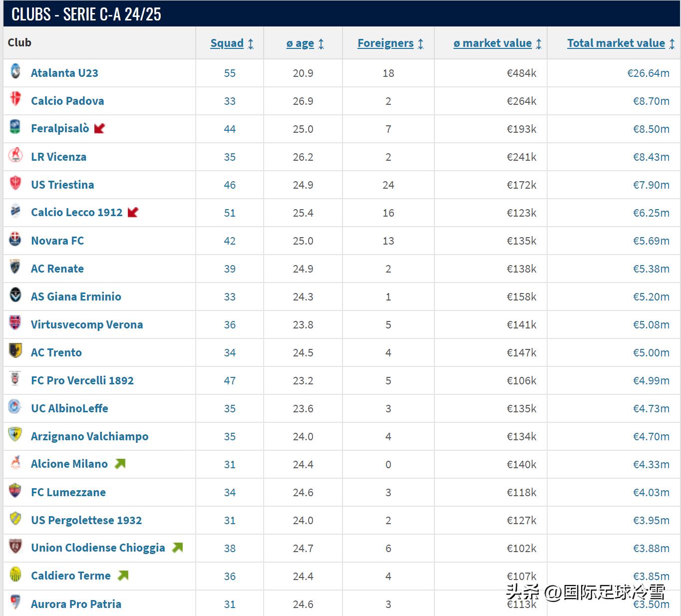Sort table by Total market value header
The image size is (681, 616).
point(616,43)
